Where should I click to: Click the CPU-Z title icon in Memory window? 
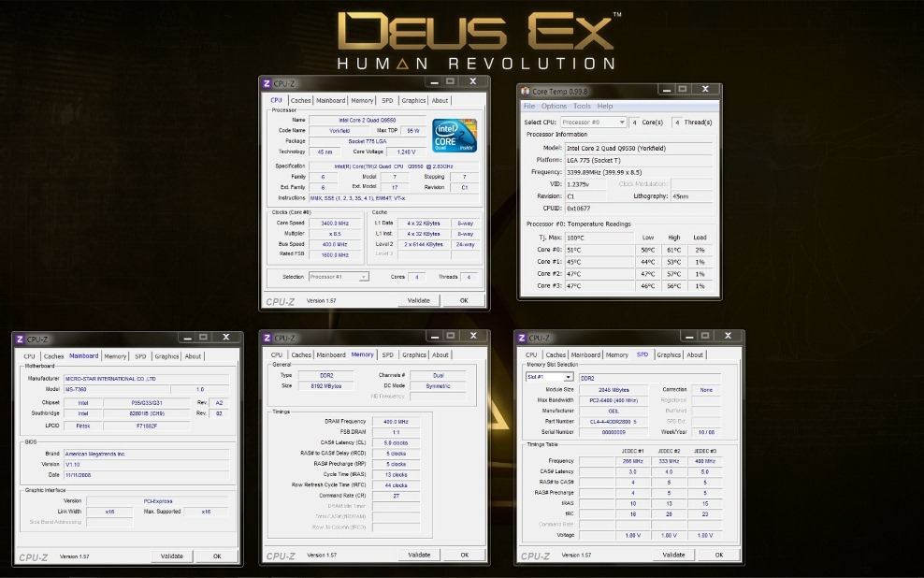pos(267,339)
